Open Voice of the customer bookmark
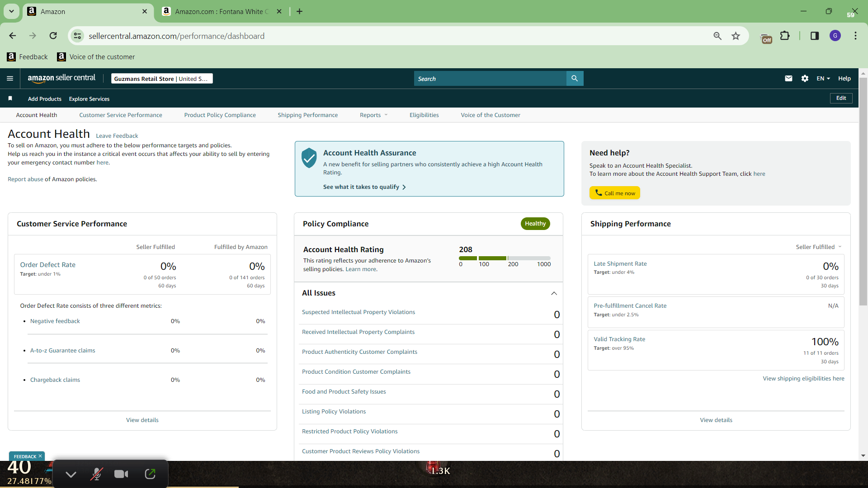The width and height of the screenshot is (868, 488). click(x=96, y=56)
